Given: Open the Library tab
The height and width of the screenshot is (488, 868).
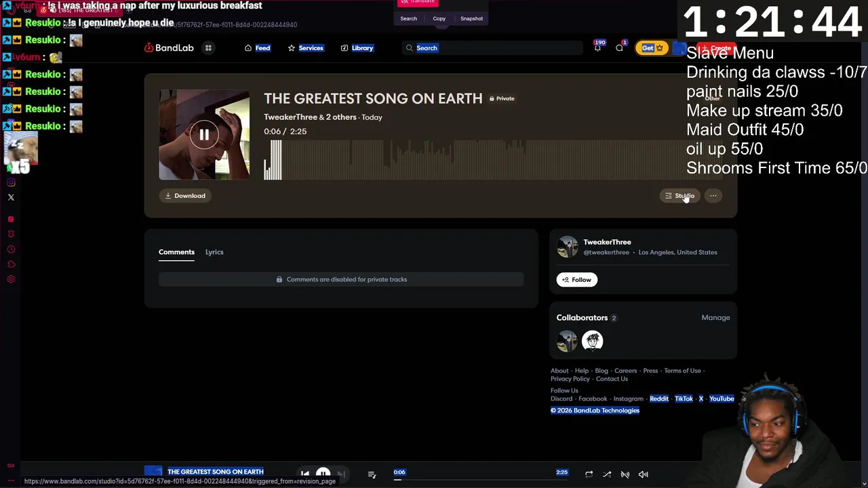Looking at the screenshot, I should 357,48.
